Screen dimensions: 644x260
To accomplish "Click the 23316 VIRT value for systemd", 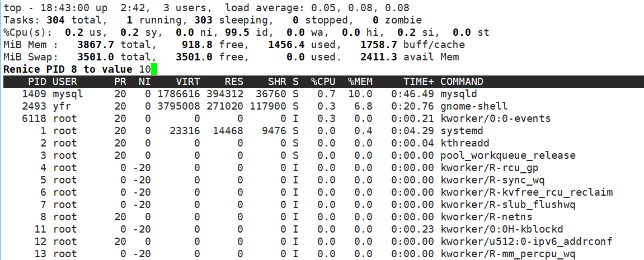I will (x=185, y=131).
